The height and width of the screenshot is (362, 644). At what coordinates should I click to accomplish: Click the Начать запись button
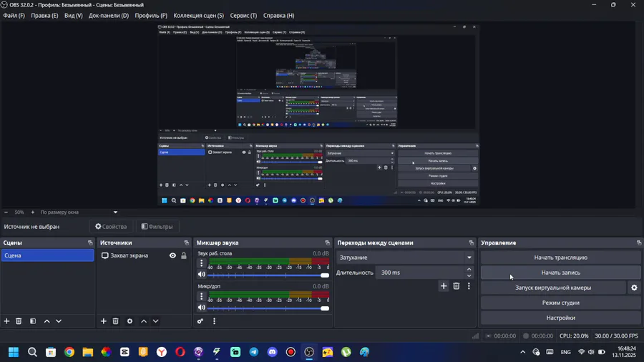click(560, 273)
